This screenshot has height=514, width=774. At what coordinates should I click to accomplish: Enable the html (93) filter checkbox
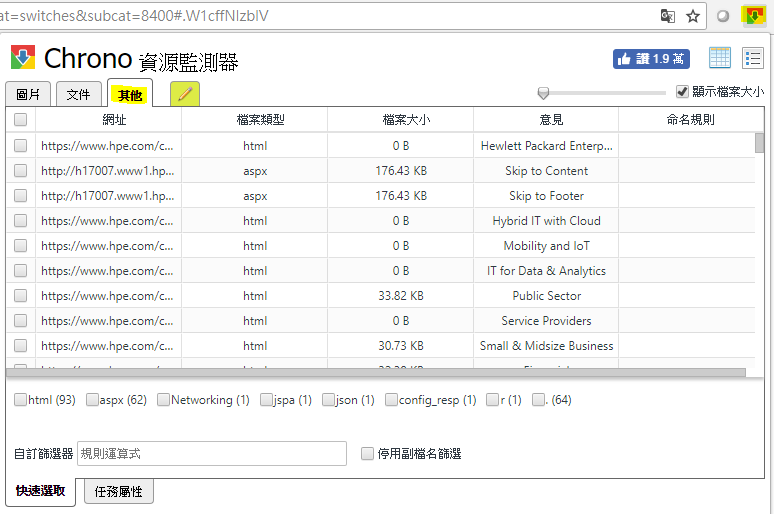pos(21,399)
